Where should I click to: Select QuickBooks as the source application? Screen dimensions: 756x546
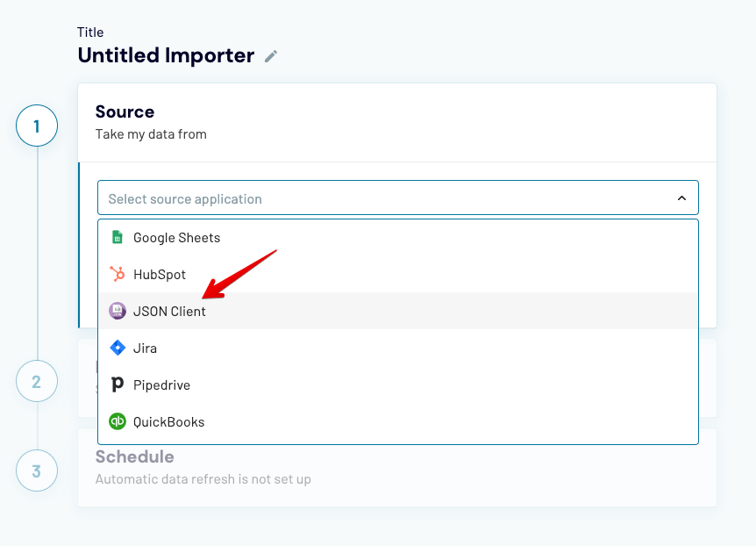click(x=170, y=421)
